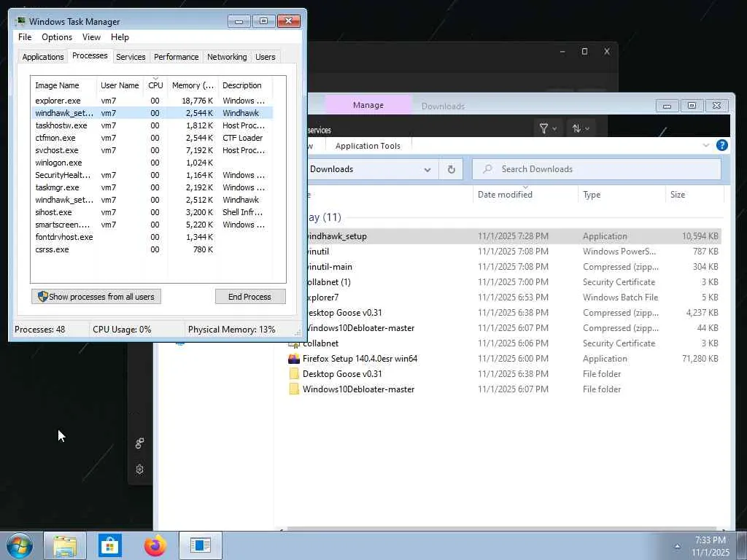Select the fontdrvhost.exe process row

152,237
